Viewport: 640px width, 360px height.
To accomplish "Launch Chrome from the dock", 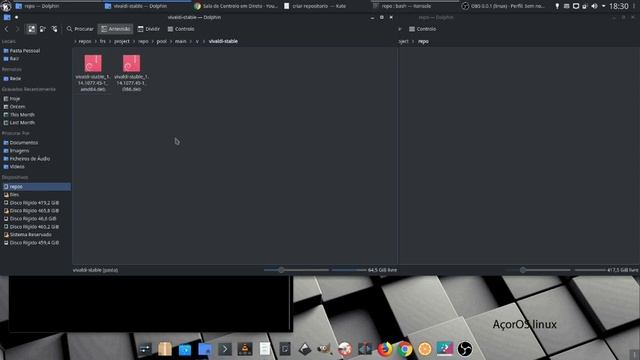I will pos(404,349).
